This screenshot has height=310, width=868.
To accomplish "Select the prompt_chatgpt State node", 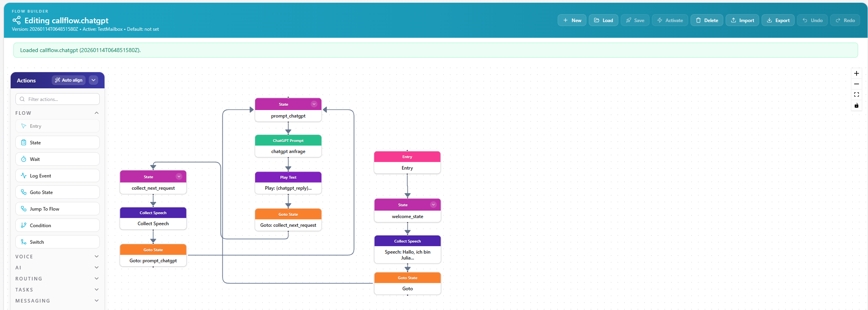I will [288, 110].
